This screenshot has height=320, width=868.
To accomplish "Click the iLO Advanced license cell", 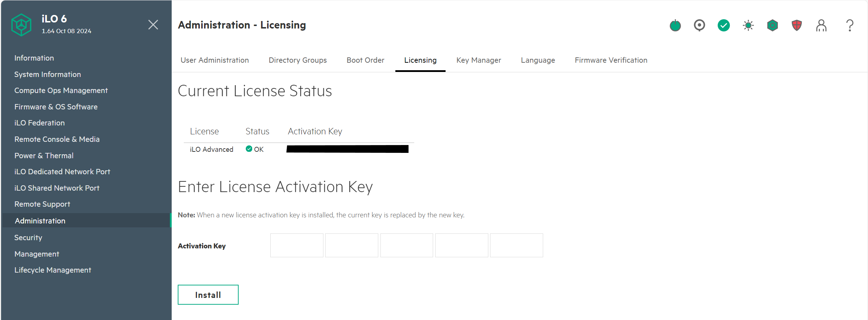I will 212,149.
